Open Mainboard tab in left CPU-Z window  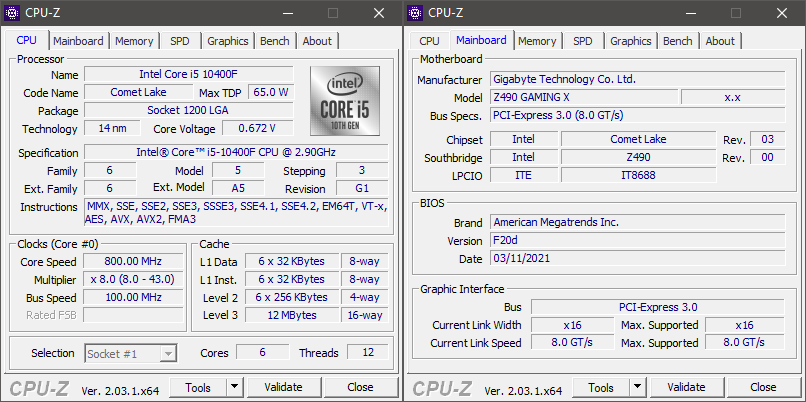(78, 41)
